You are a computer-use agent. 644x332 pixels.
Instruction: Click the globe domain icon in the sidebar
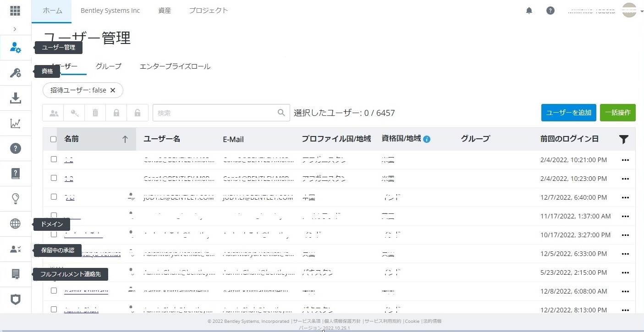point(15,224)
